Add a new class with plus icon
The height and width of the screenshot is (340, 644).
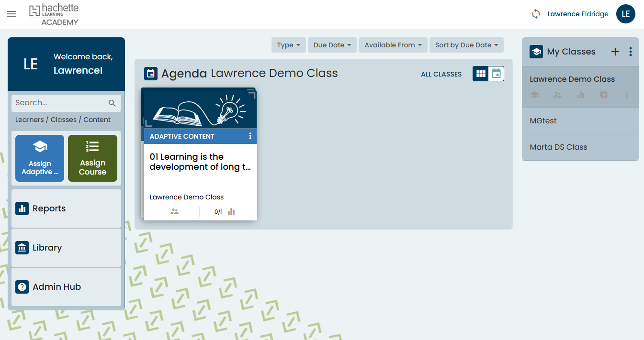point(615,52)
